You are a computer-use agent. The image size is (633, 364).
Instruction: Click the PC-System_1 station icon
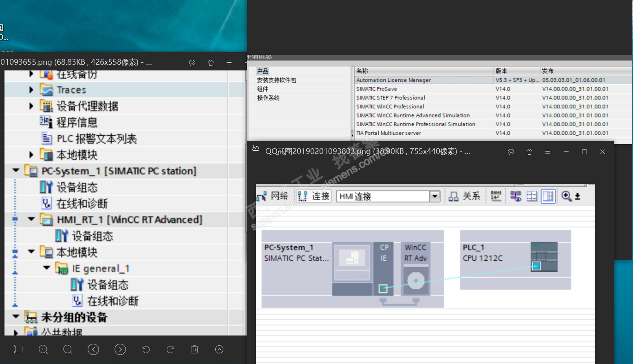pyautogui.click(x=31, y=171)
